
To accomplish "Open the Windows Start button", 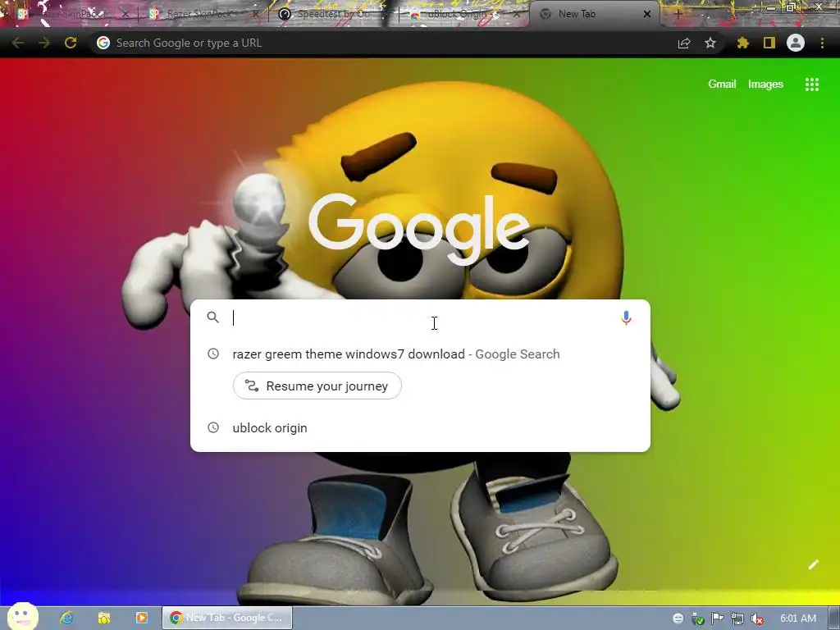I will point(22,617).
